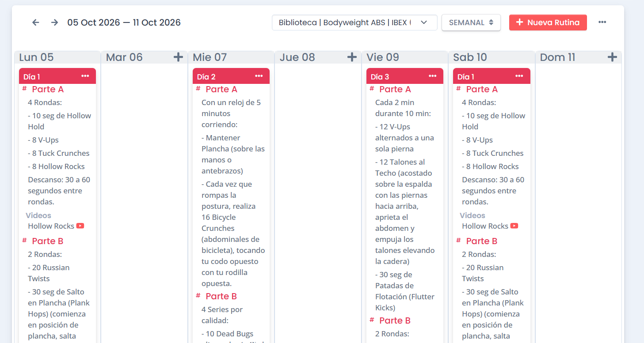The height and width of the screenshot is (343, 644).
Task: Show the Día 3 card options menu
Action: click(x=433, y=76)
